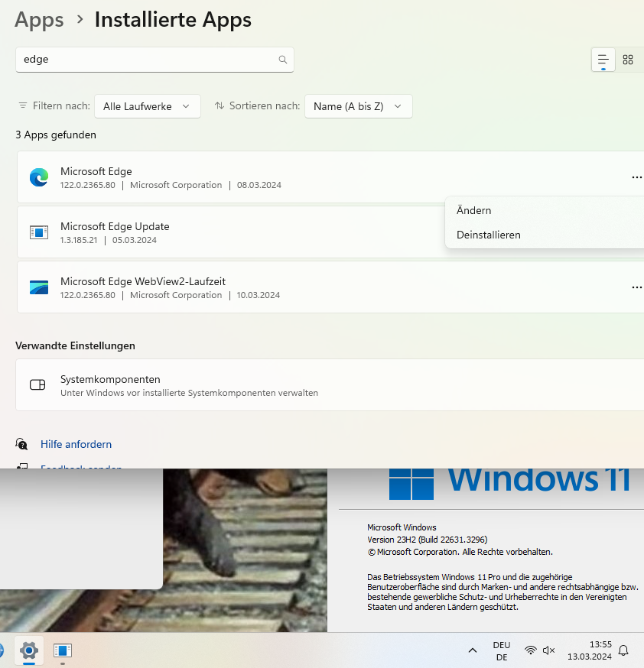The image size is (644, 668).
Task: Click the Hilfe anfordern help icon
Action: click(21, 444)
